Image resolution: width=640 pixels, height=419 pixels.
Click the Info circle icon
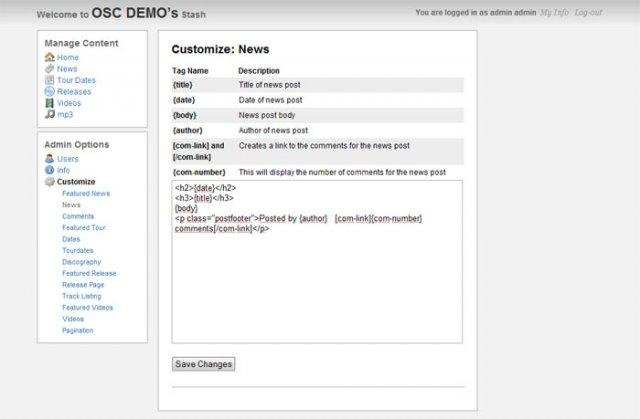click(49, 170)
